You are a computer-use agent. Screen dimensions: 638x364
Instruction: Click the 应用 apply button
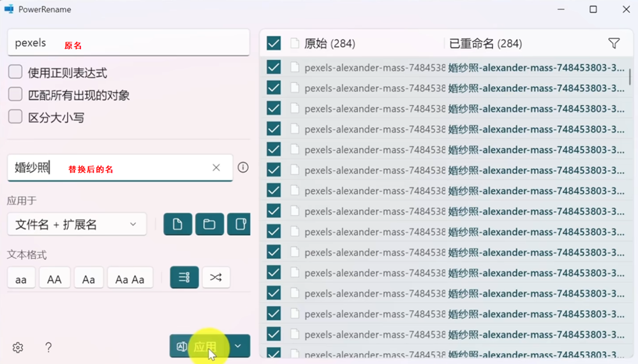(198, 346)
